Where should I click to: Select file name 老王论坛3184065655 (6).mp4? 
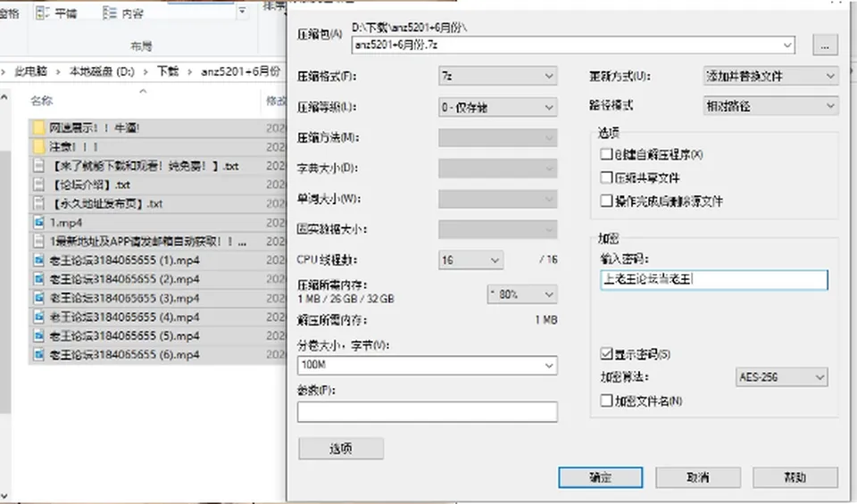[125, 354]
